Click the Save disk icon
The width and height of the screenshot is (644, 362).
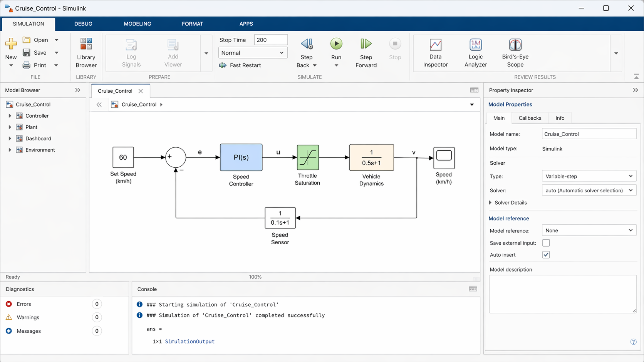26,52
